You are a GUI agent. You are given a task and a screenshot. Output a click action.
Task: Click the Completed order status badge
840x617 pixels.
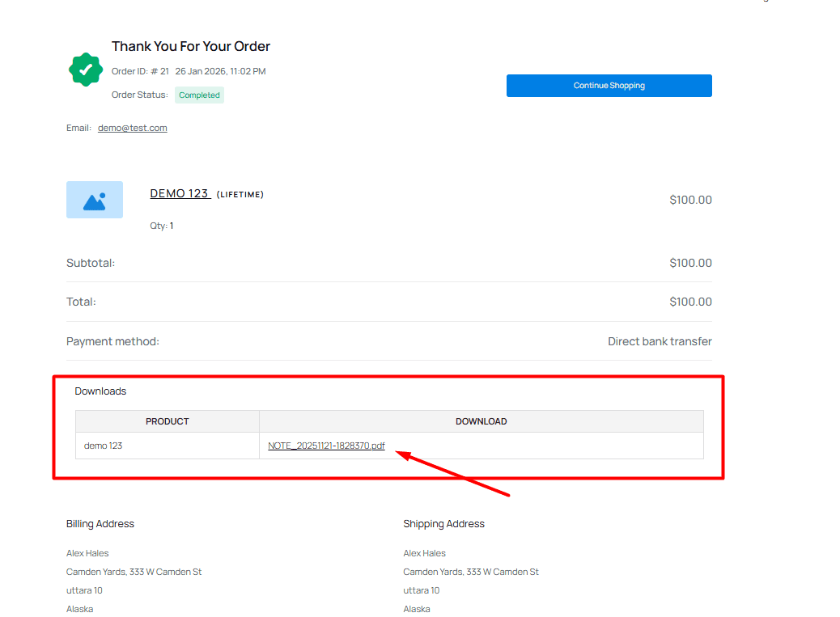(199, 95)
